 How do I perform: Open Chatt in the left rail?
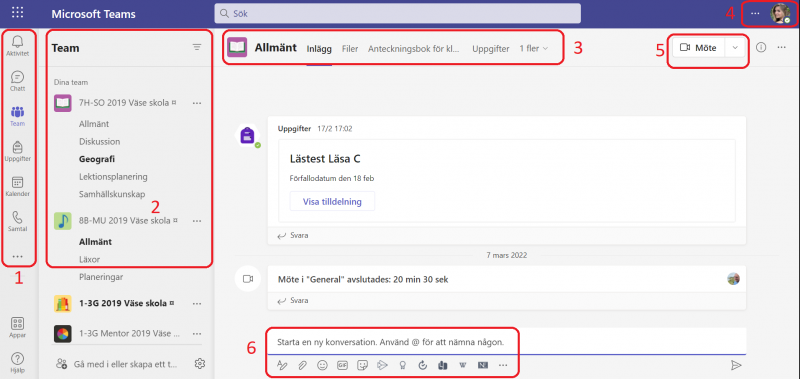[x=17, y=81]
